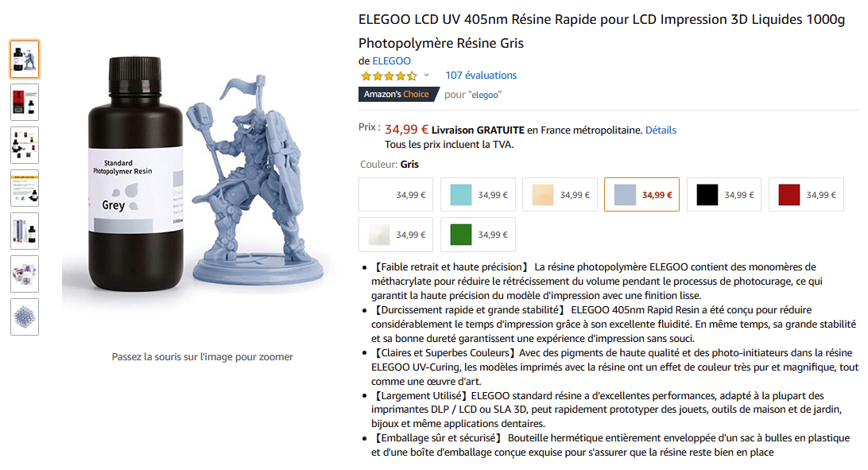This screenshot has width=868, height=470.
Task: Select the first blank color option
Action: [396, 195]
